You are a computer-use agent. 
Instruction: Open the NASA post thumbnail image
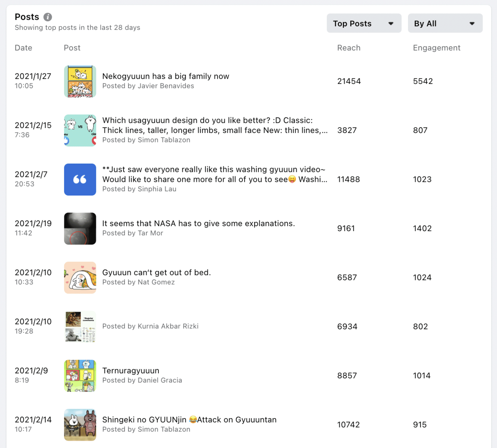pos(80,228)
